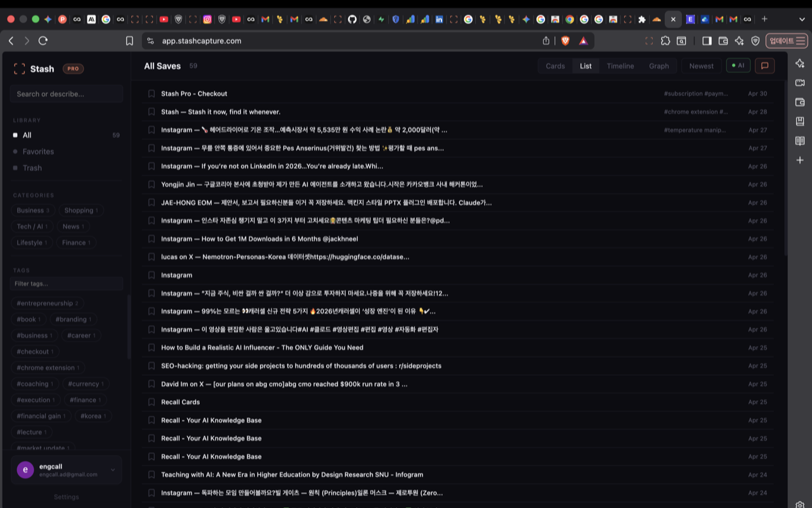Select All in Library
The width and height of the screenshot is (812, 508).
(x=66, y=135)
